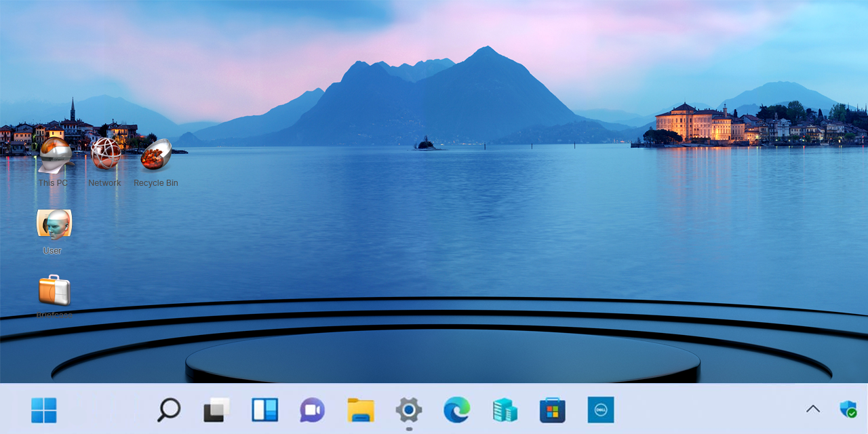Viewport: 868px width, 434px height.
Task: Switch to the running Settings gear app
Action: pos(409,410)
